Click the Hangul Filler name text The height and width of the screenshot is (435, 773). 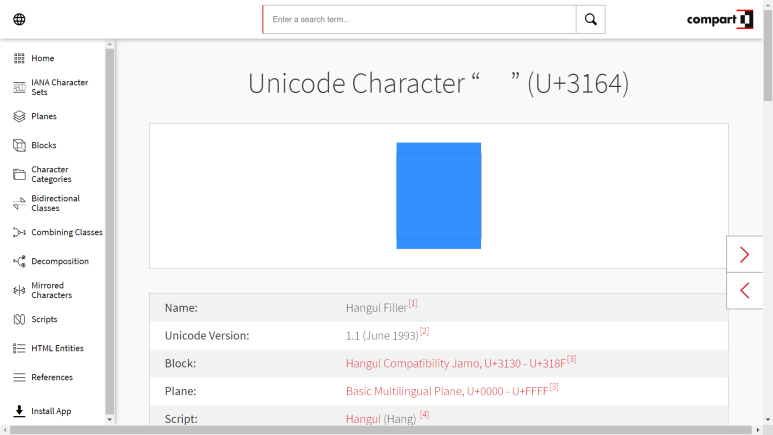pos(376,308)
